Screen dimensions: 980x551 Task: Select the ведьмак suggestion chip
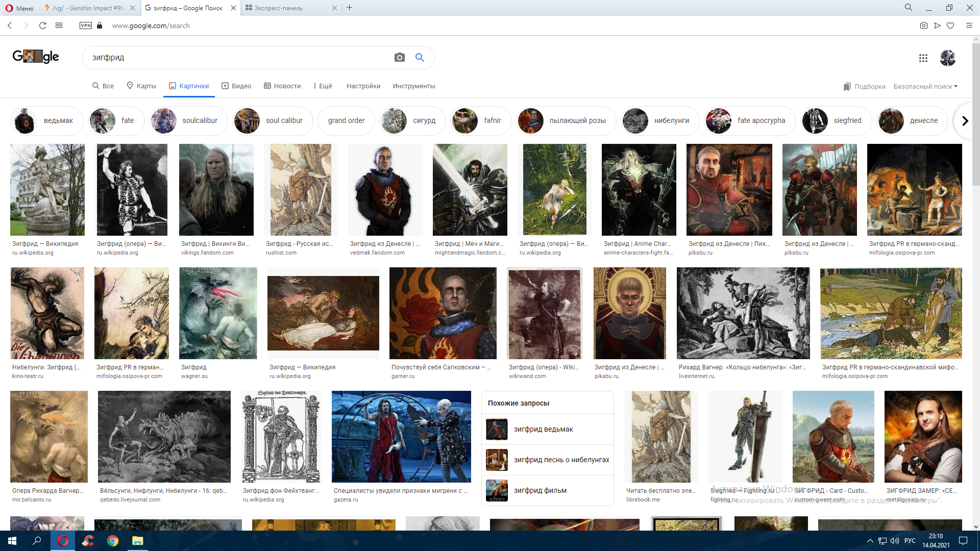(x=47, y=121)
